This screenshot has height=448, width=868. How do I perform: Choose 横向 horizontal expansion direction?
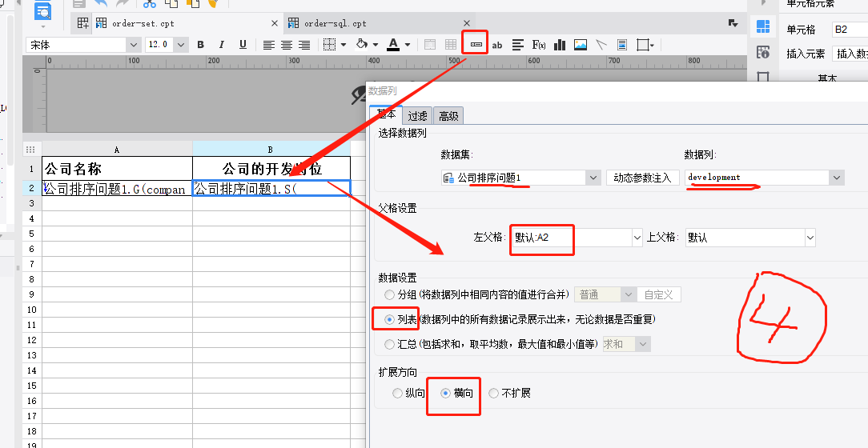pos(446,394)
